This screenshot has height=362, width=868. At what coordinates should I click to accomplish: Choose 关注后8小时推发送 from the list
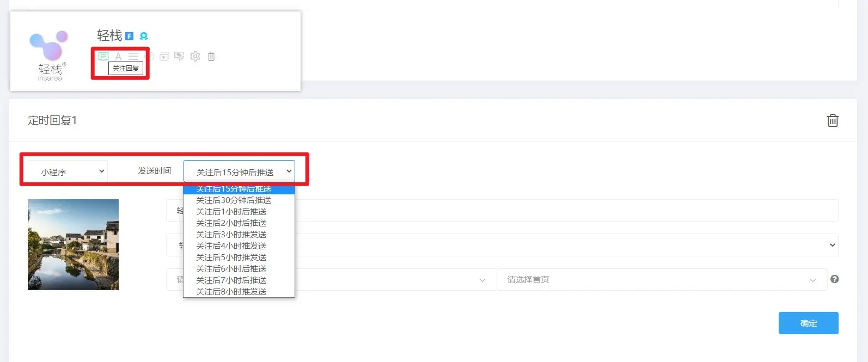pos(231,292)
